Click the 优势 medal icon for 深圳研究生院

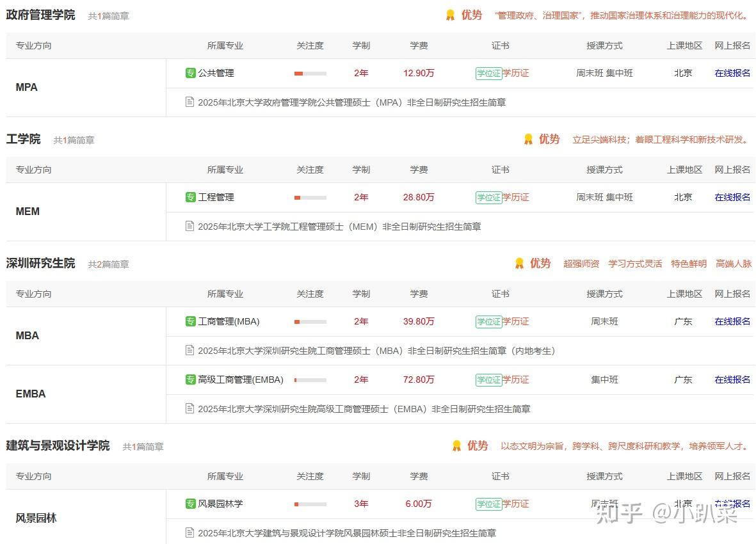point(519,263)
